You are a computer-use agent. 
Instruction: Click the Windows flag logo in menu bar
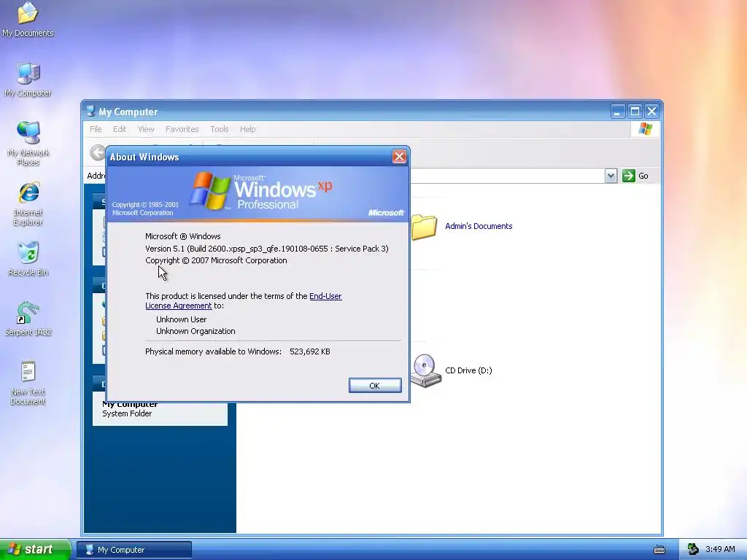pos(646,129)
